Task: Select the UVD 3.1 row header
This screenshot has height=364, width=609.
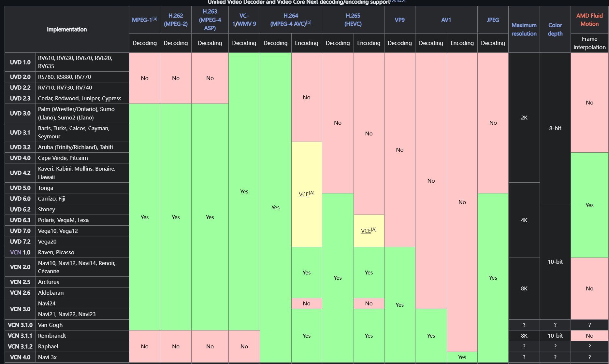Action: [x=20, y=133]
